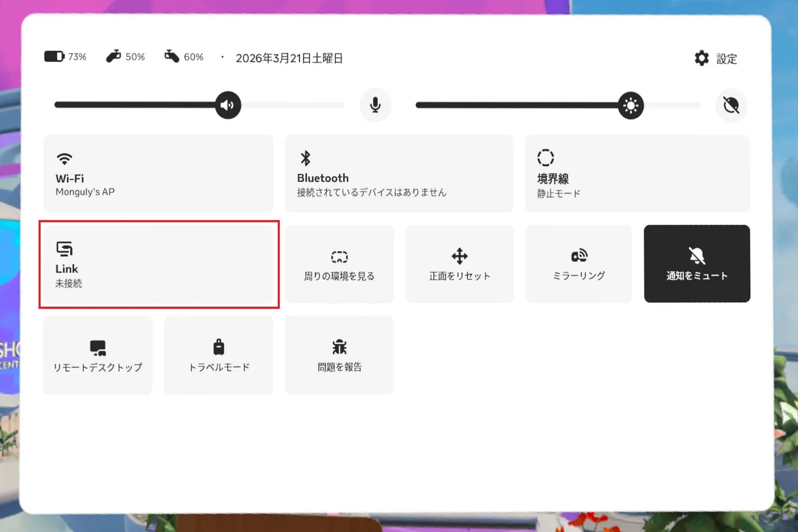Toggle トラベルモード tile
Viewport: 798px width, 532px height.
coord(219,355)
